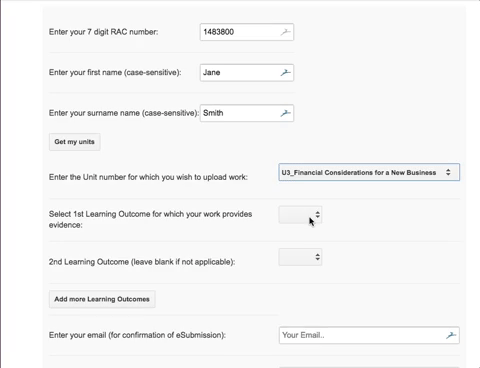
Task: Click arrows on Unit number dropdown
Action: pyautogui.click(x=448, y=172)
